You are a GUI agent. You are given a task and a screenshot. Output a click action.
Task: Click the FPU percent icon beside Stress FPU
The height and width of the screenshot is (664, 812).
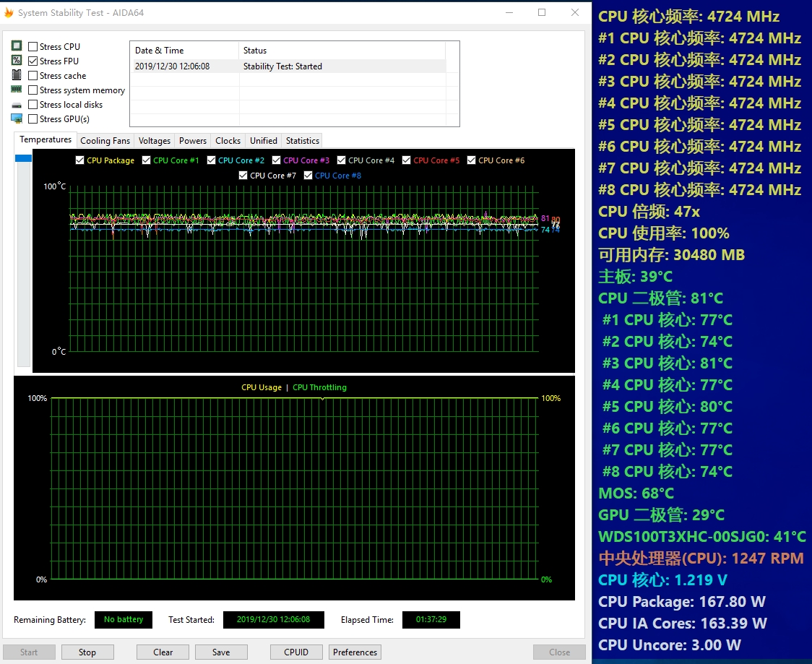coord(16,61)
